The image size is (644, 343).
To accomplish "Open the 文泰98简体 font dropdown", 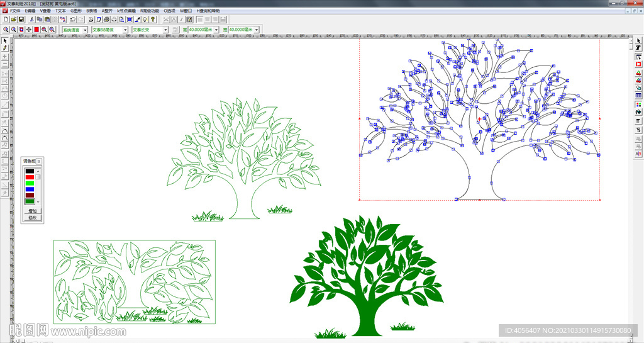I will click(125, 30).
